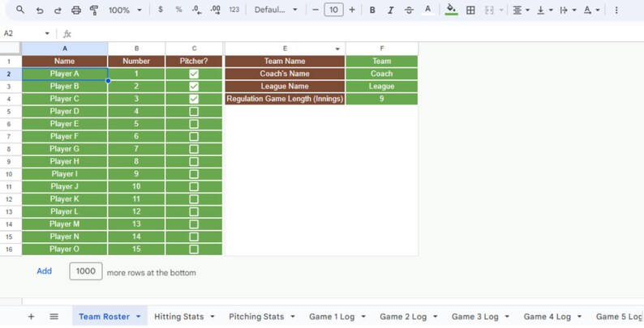This screenshot has width=644, height=328.
Task: Click the vertical align icon
Action: 541,11
